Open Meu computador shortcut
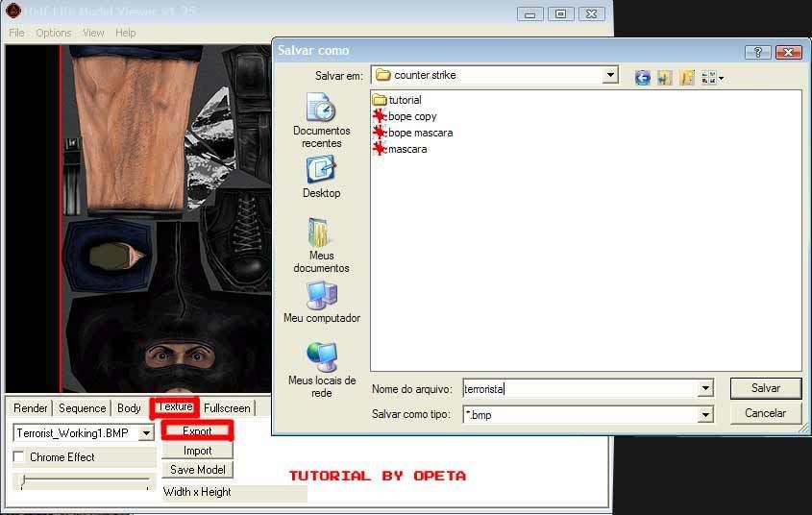The width and height of the screenshot is (812, 515). pyautogui.click(x=321, y=303)
